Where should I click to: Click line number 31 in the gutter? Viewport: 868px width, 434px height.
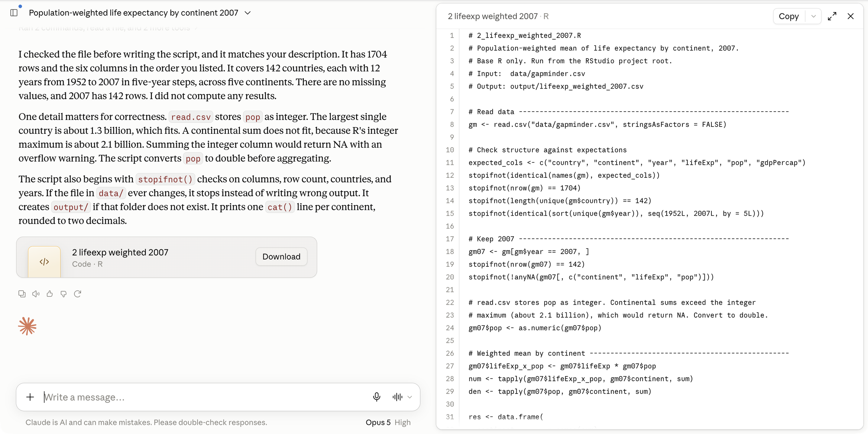[x=450, y=417]
